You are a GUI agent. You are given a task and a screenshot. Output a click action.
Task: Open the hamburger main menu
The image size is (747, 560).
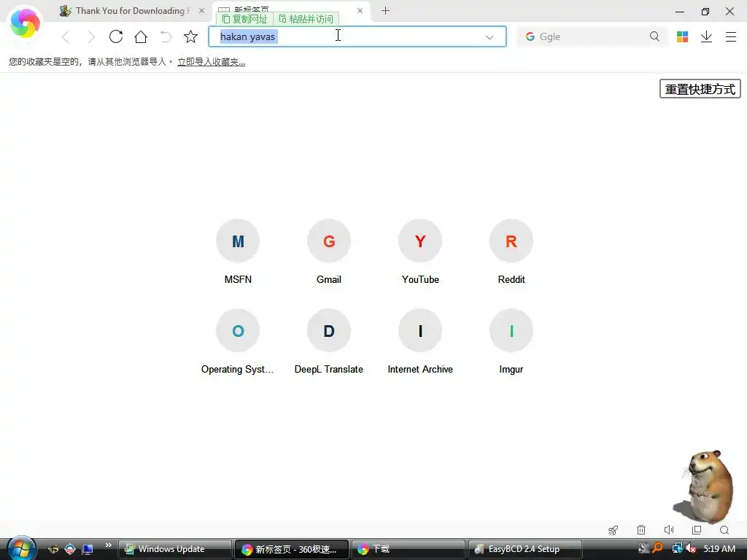(x=731, y=36)
